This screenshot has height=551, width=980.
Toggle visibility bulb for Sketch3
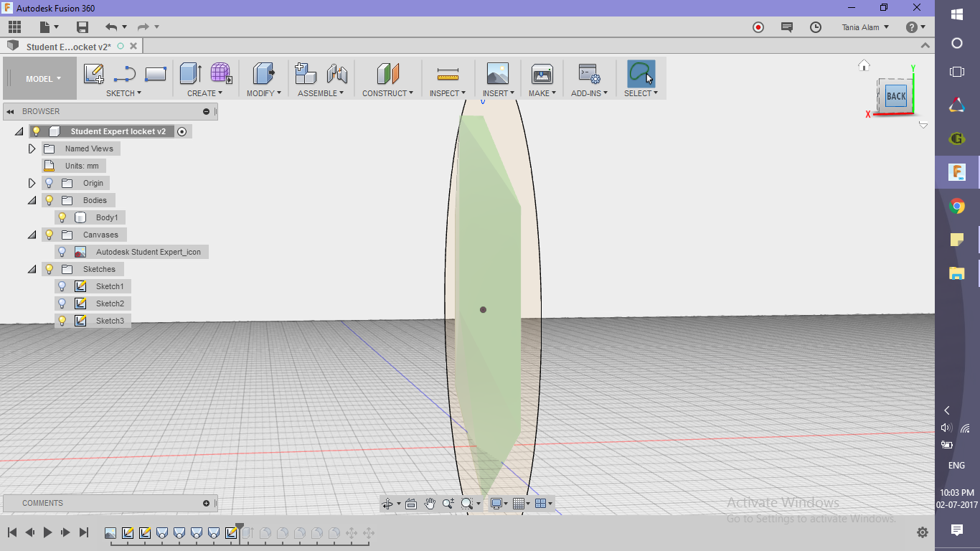click(x=62, y=321)
